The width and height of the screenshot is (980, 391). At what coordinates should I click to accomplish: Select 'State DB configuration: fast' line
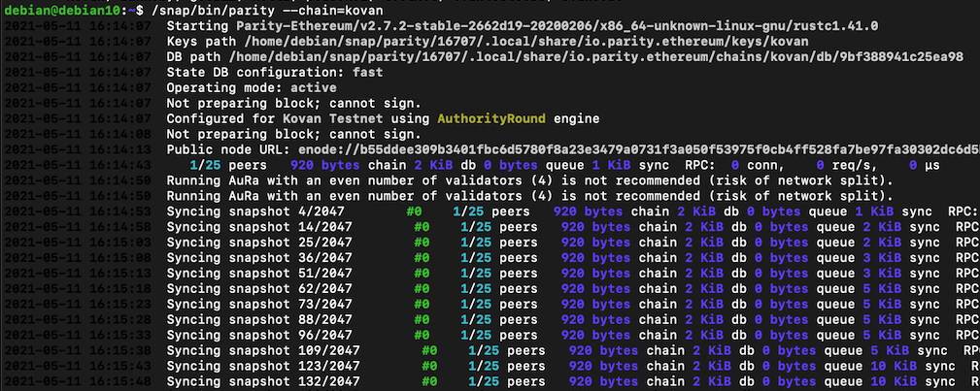click(x=274, y=73)
